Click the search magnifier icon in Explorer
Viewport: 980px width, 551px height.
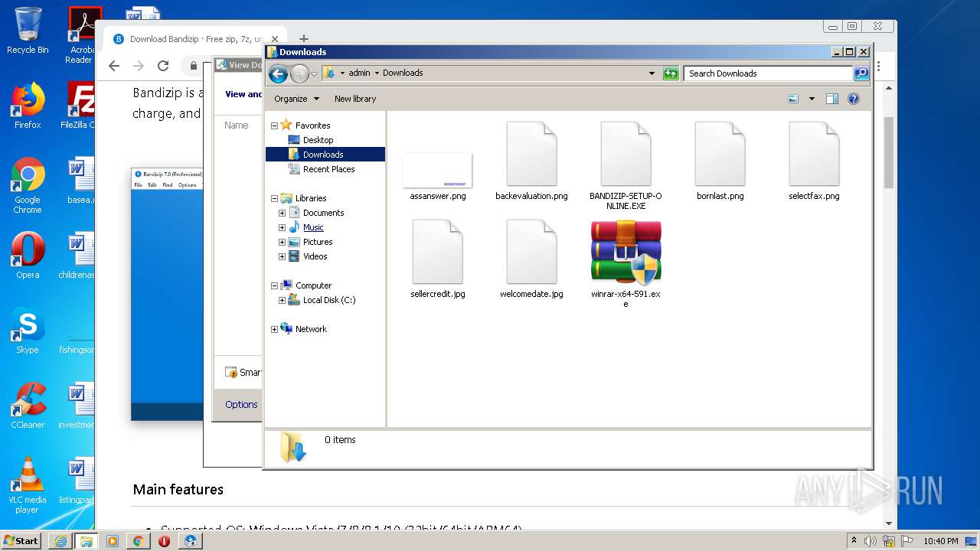861,73
